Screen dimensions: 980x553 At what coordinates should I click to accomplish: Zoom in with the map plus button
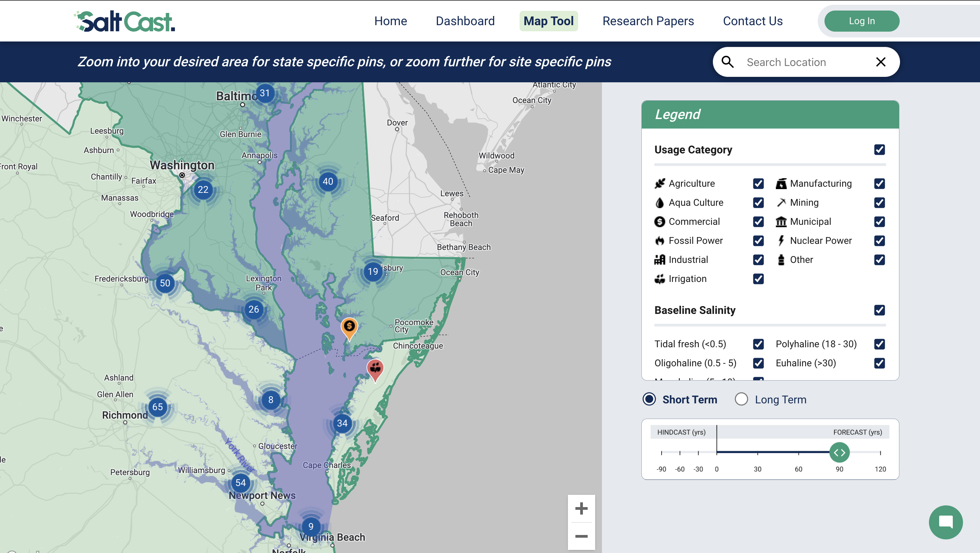581,508
